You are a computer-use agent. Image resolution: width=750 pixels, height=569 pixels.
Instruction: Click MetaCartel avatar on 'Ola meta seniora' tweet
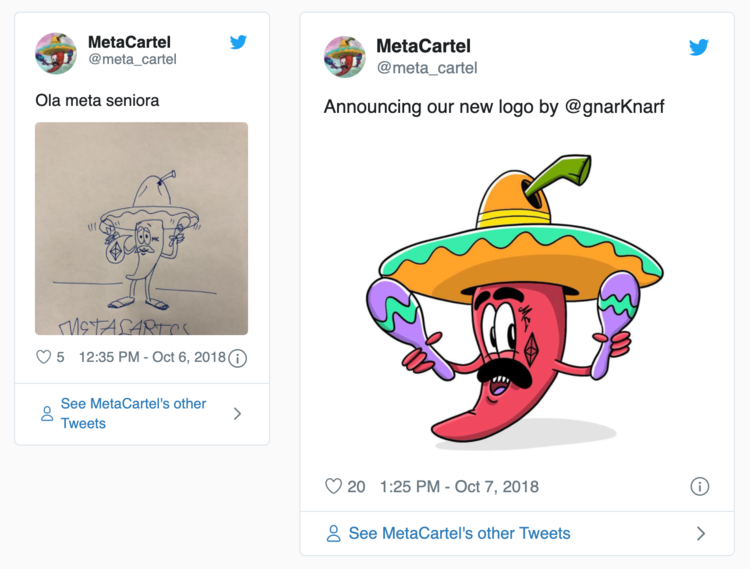[56, 52]
